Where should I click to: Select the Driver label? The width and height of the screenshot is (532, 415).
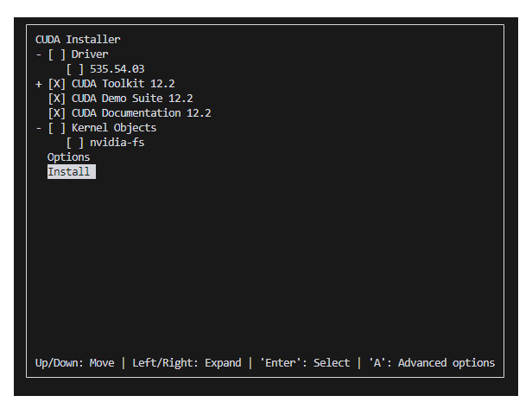tap(90, 54)
